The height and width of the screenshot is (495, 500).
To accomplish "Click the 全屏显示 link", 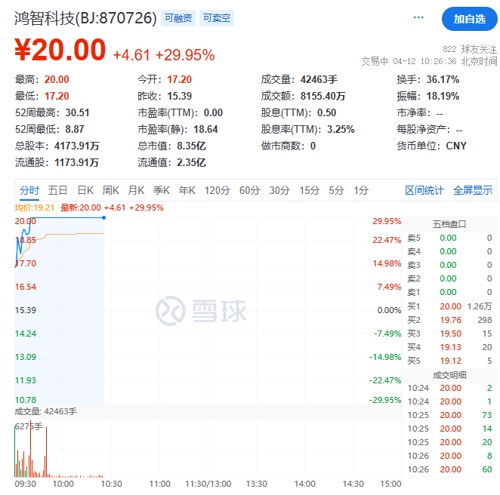I will [x=473, y=190].
